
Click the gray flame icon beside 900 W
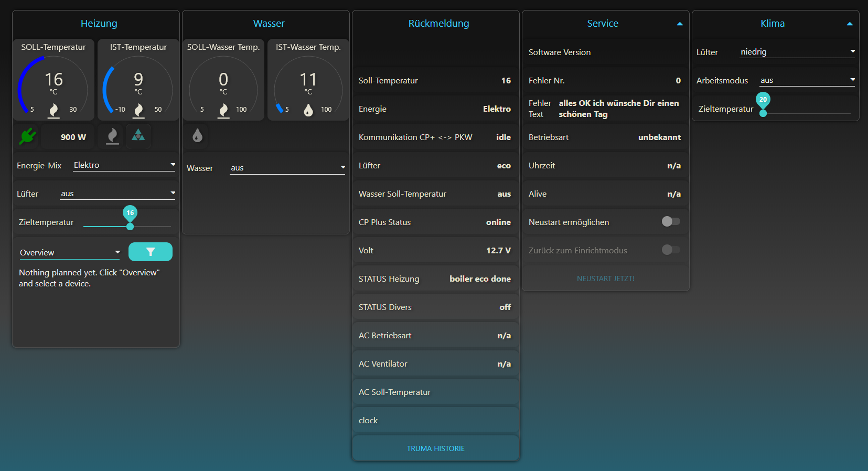coord(112,136)
